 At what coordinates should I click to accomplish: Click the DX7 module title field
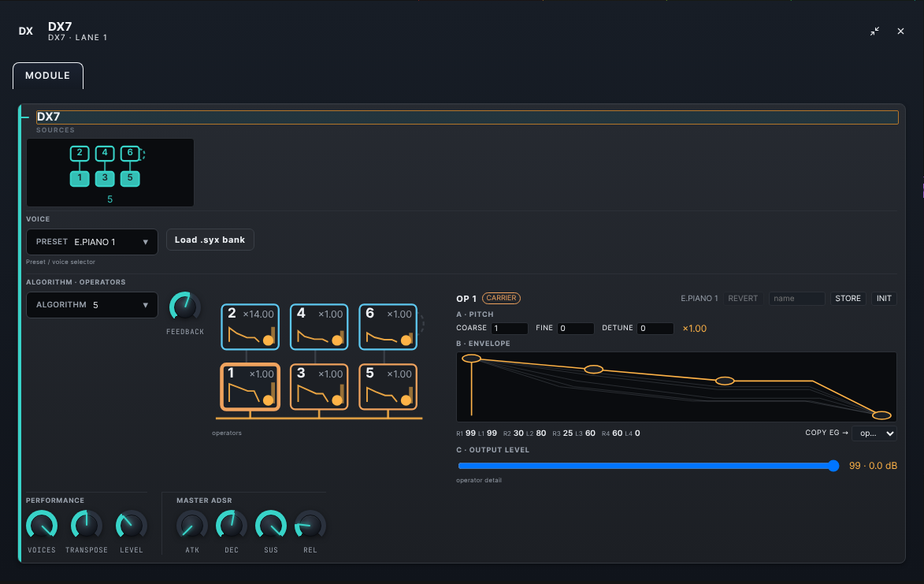pos(467,117)
